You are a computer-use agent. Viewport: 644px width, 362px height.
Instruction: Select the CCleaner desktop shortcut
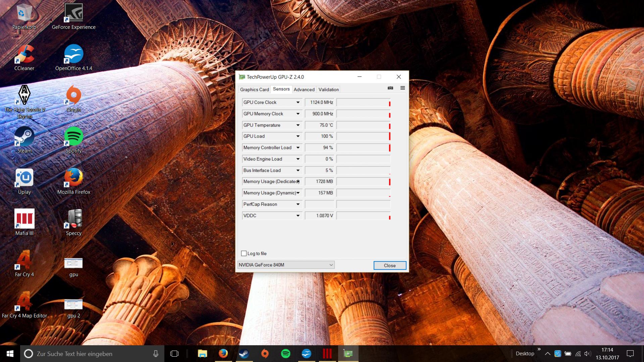click(x=24, y=57)
